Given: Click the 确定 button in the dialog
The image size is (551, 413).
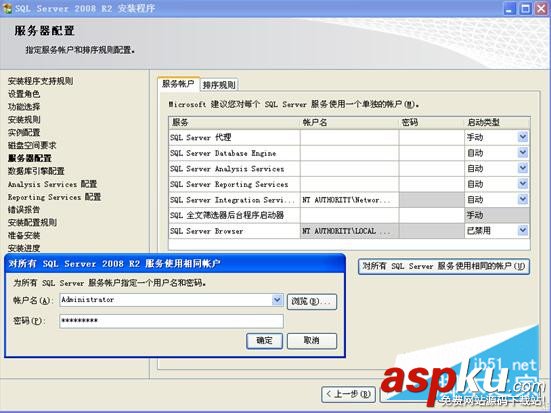Looking at the screenshot, I should pos(265,341).
